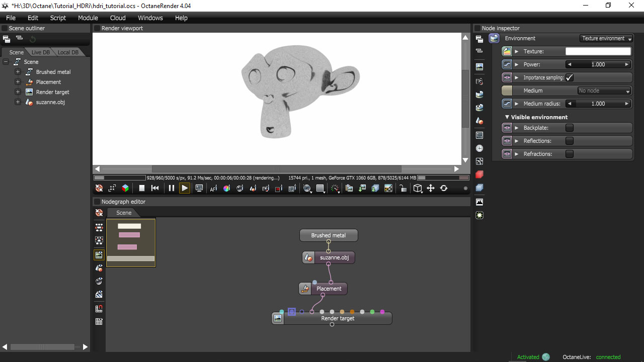Select the Render target node in graph
The image size is (644, 362).
[x=332, y=318]
